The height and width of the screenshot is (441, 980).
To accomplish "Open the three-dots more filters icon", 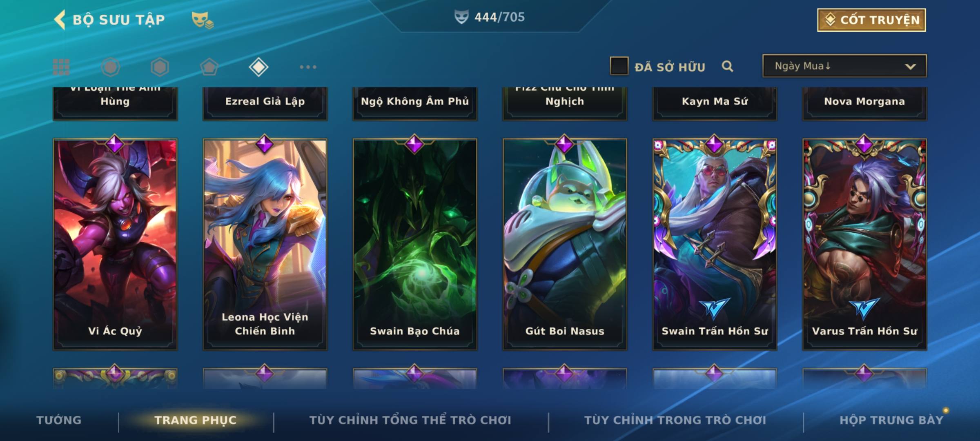I will click(x=308, y=67).
